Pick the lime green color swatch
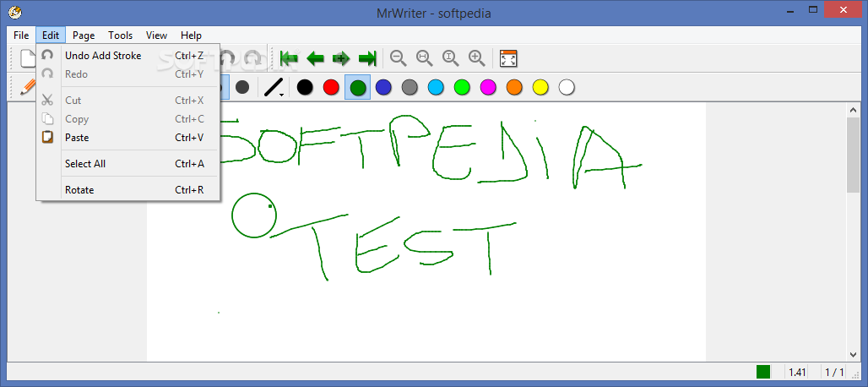This screenshot has width=868, height=387. pyautogui.click(x=462, y=87)
